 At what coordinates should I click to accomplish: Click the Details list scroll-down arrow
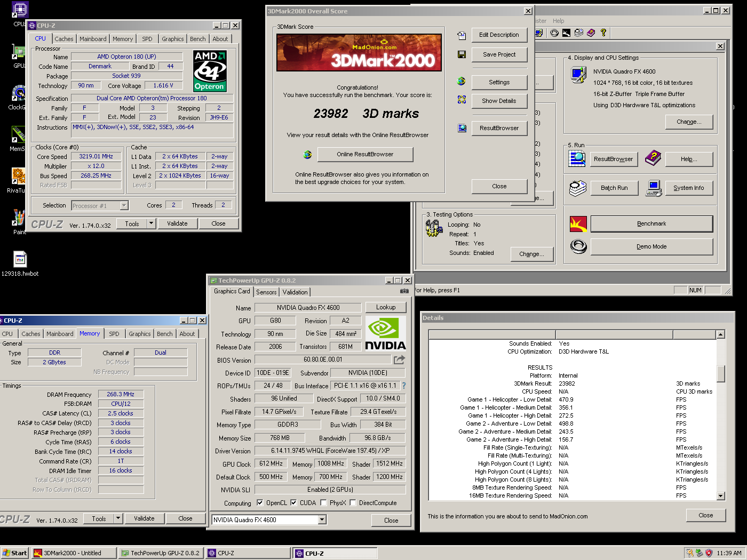[721, 495]
